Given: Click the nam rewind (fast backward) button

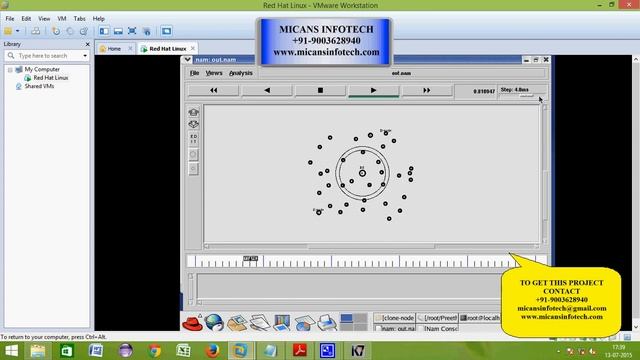Looking at the screenshot, I should pos(213,90).
